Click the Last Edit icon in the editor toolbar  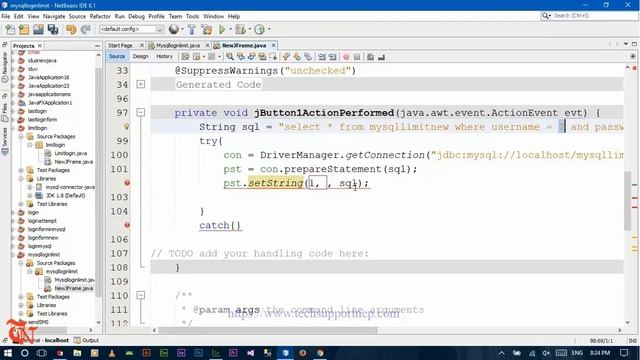pyautogui.click(x=185, y=57)
